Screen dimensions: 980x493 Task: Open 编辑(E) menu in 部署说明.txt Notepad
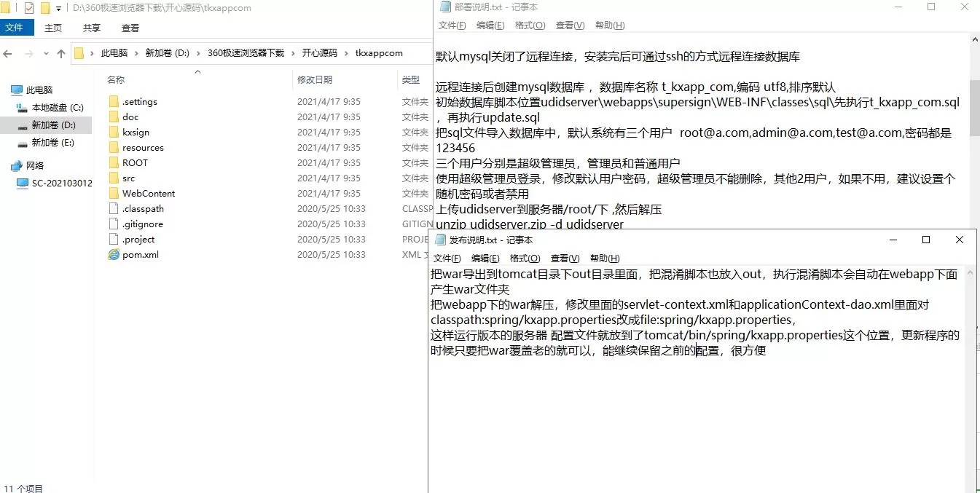[490, 25]
